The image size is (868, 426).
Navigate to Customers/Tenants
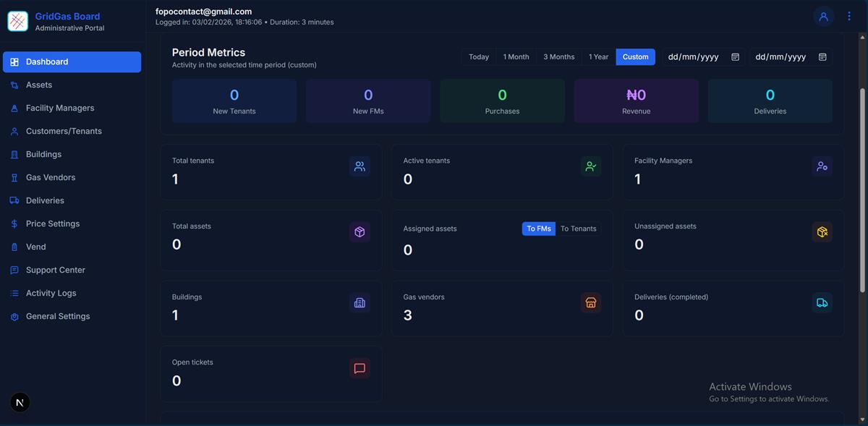coord(72,132)
